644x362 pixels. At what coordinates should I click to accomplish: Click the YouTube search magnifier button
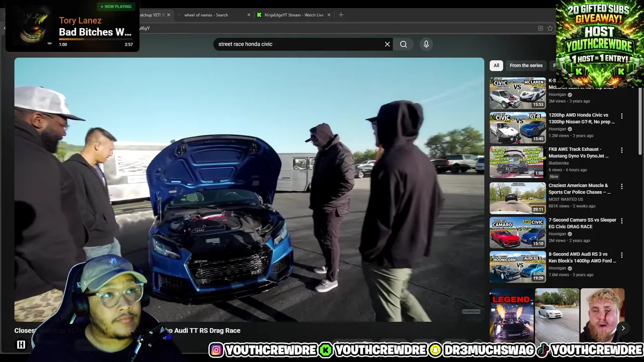coord(404,44)
